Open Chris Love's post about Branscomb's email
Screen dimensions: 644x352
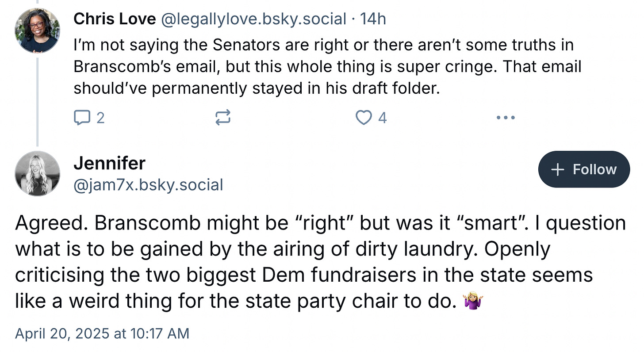tap(327, 66)
